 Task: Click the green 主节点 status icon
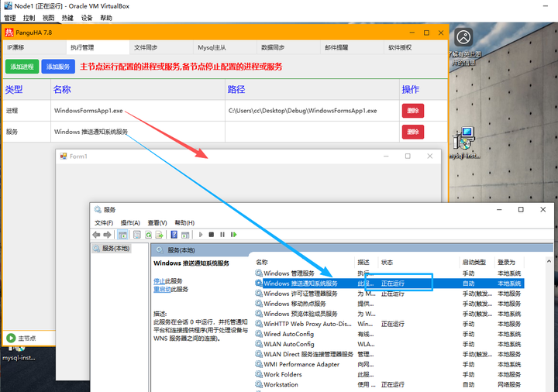click(x=11, y=338)
